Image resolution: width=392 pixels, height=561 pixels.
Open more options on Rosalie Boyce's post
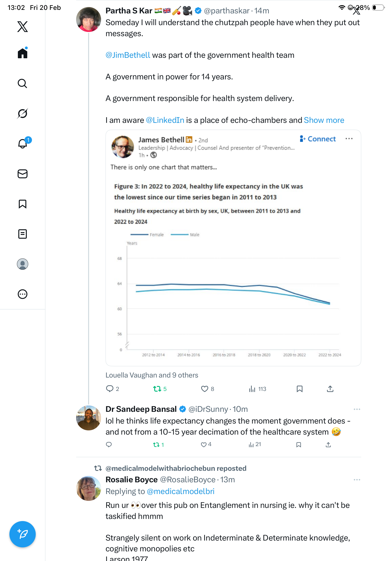point(357,480)
